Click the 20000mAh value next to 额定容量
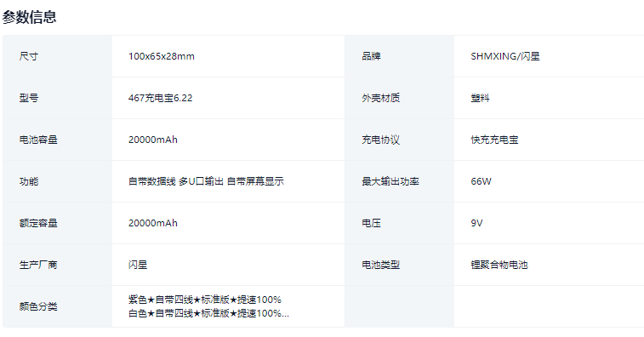This screenshot has height=337, width=644. 153,223
